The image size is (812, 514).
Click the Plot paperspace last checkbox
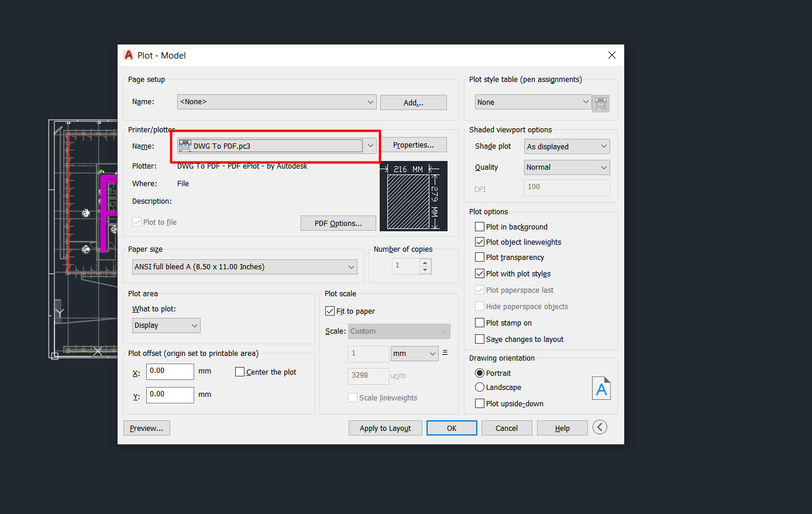click(480, 290)
